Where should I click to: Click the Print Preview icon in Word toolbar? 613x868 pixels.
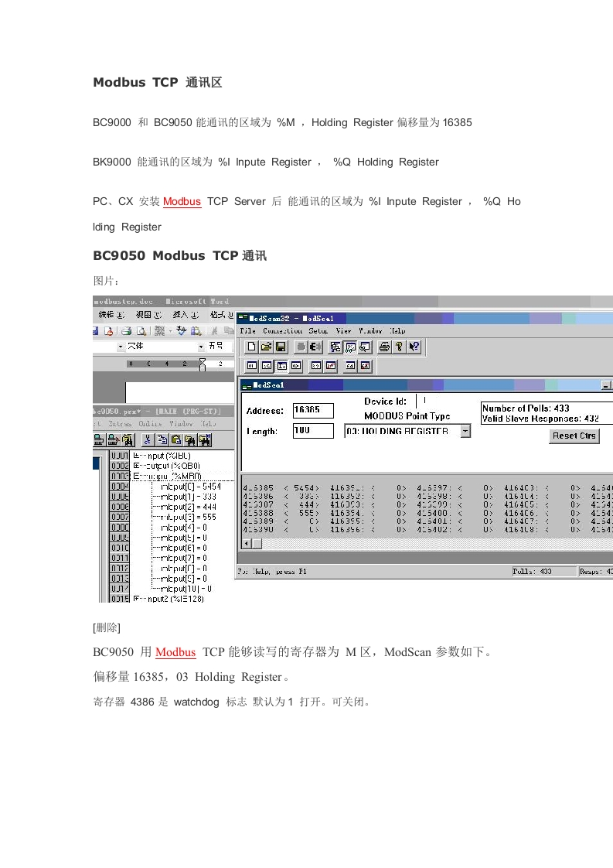pyautogui.click(x=141, y=331)
